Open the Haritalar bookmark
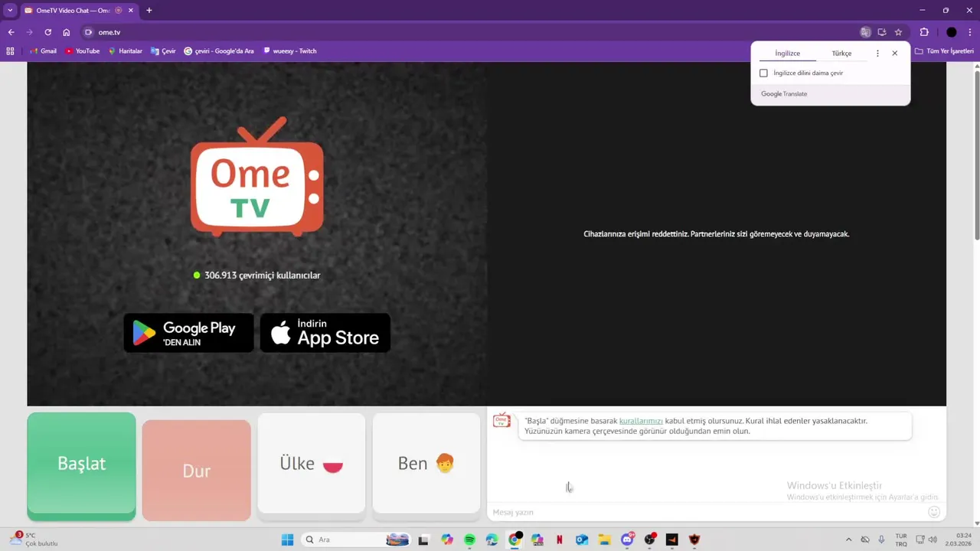The width and height of the screenshot is (980, 551). point(125,51)
